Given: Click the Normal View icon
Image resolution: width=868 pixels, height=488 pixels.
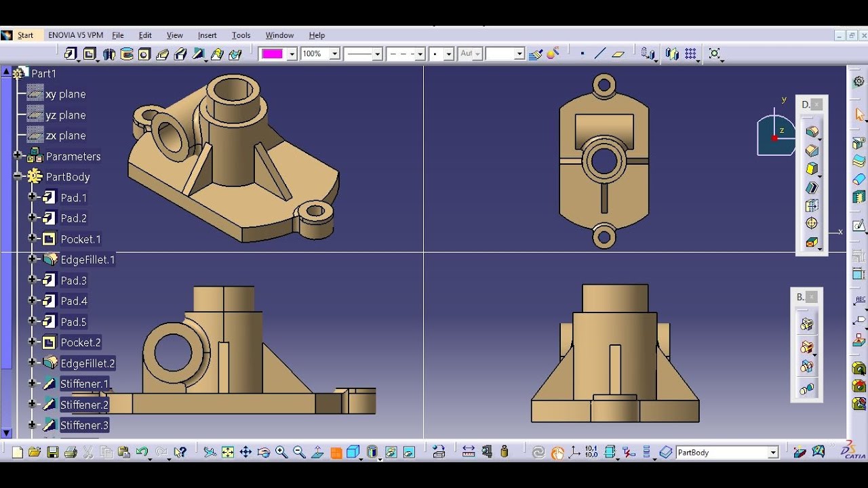Looking at the screenshot, I should pyautogui.click(x=317, y=452).
